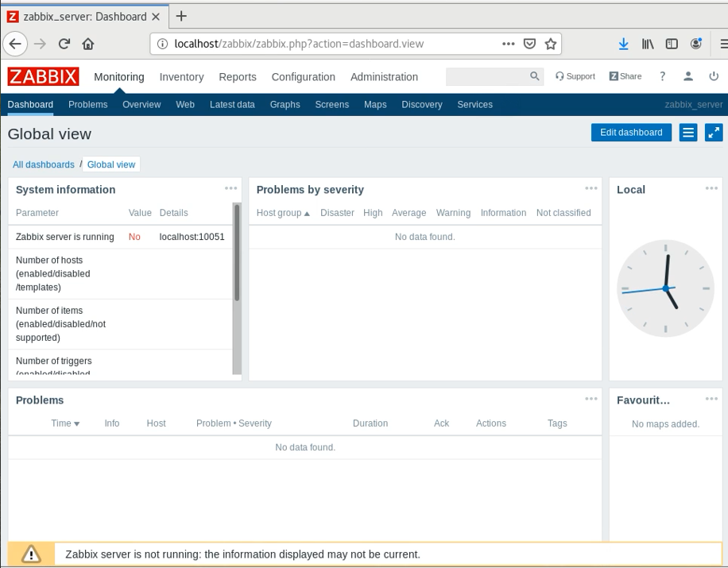Go back with the browser back arrow
Viewport: 728px width, 568px height.
click(15, 44)
